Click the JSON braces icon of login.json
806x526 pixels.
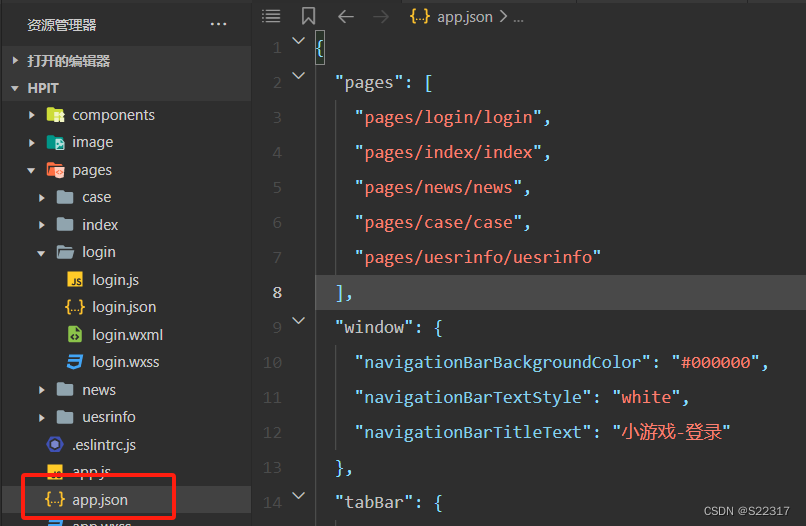tap(75, 307)
